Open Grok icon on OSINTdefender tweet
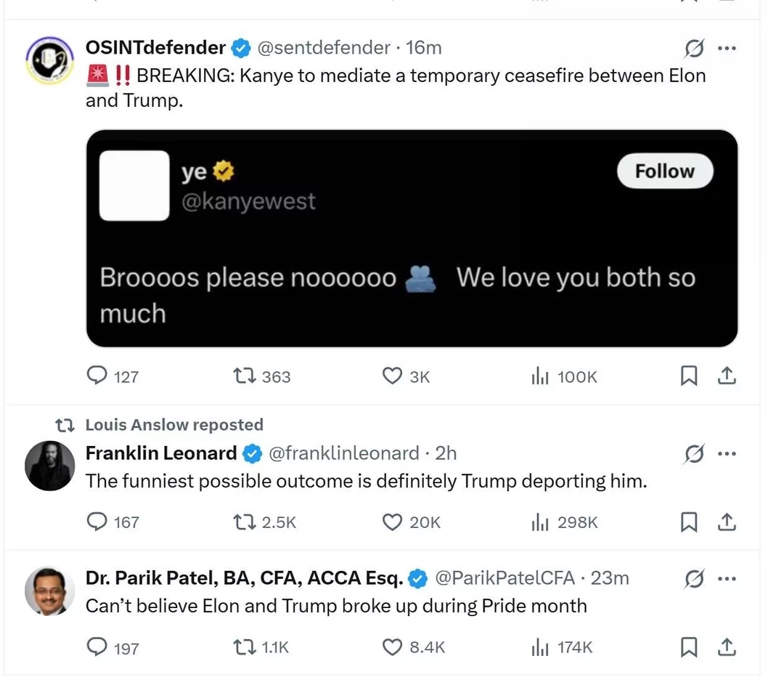 click(x=695, y=48)
